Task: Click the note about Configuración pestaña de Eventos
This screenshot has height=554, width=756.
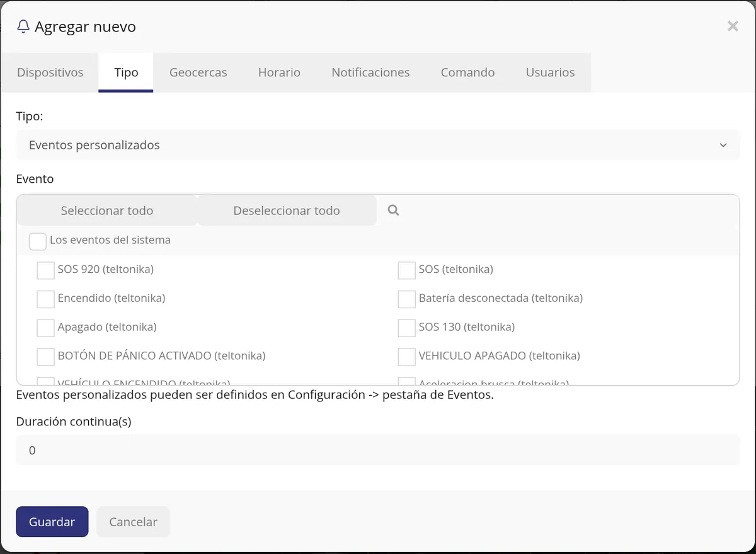Action: click(255, 396)
